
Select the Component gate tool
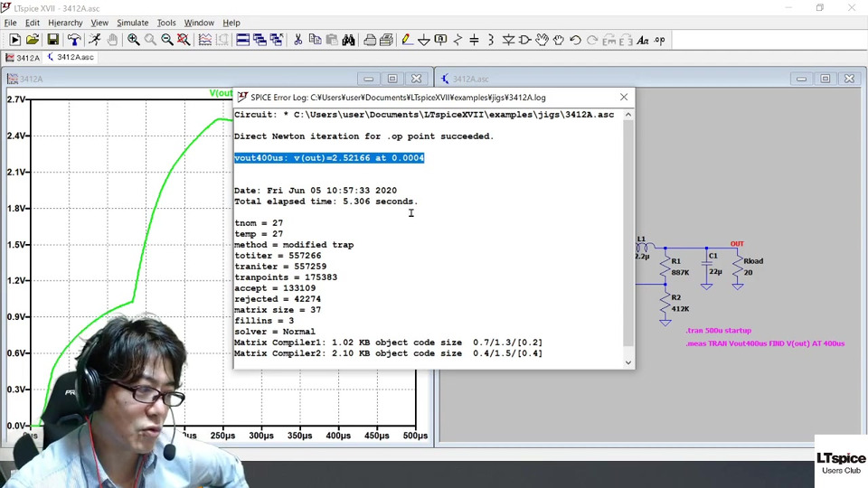[x=524, y=40]
